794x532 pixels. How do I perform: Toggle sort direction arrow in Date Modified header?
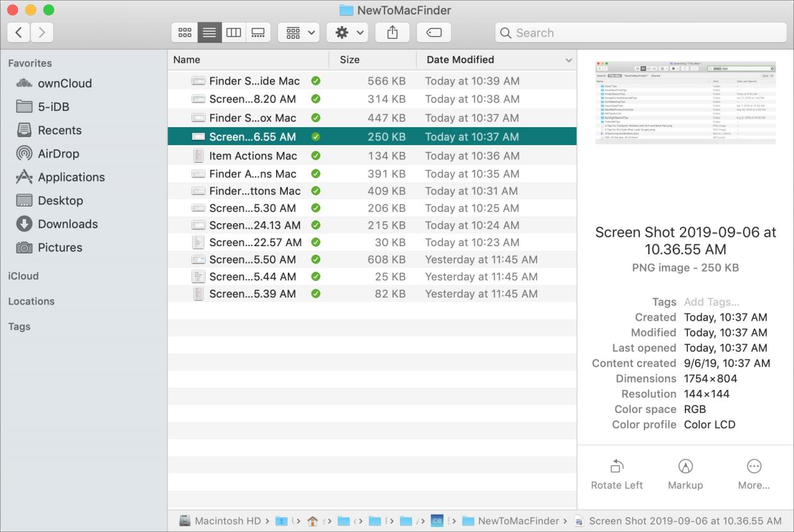[568, 60]
